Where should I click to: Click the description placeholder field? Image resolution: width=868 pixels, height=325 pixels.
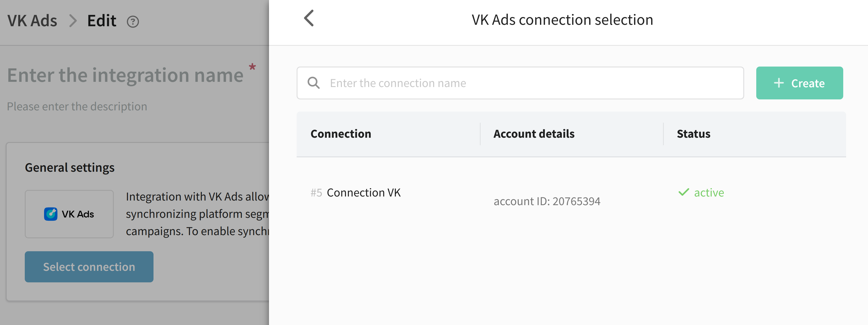77,106
